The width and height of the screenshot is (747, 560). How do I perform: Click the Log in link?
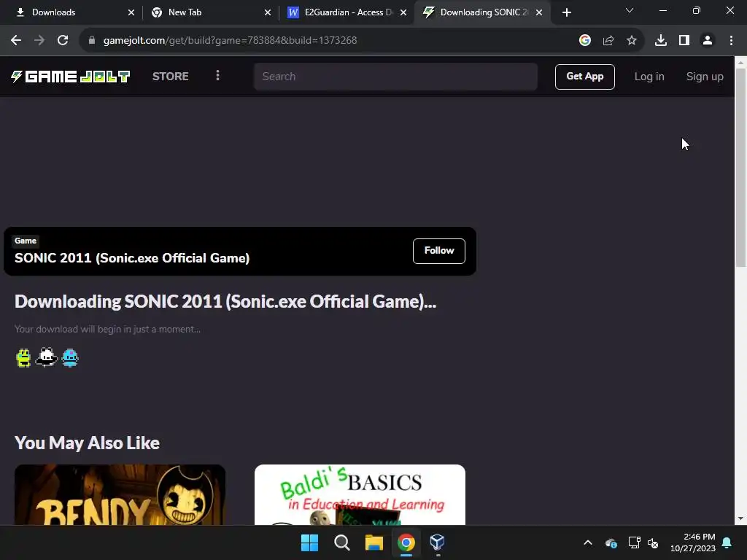(x=649, y=76)
